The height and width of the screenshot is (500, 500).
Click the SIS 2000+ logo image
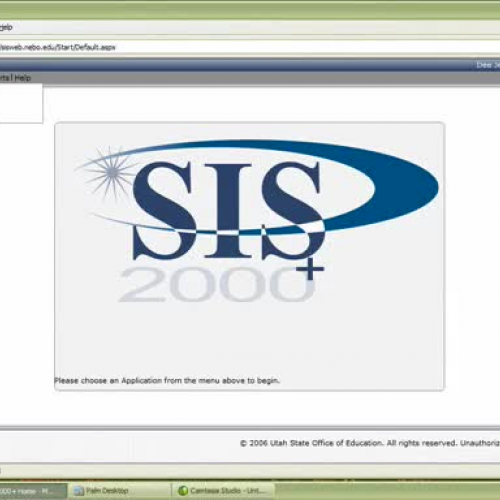coord(257,220)
